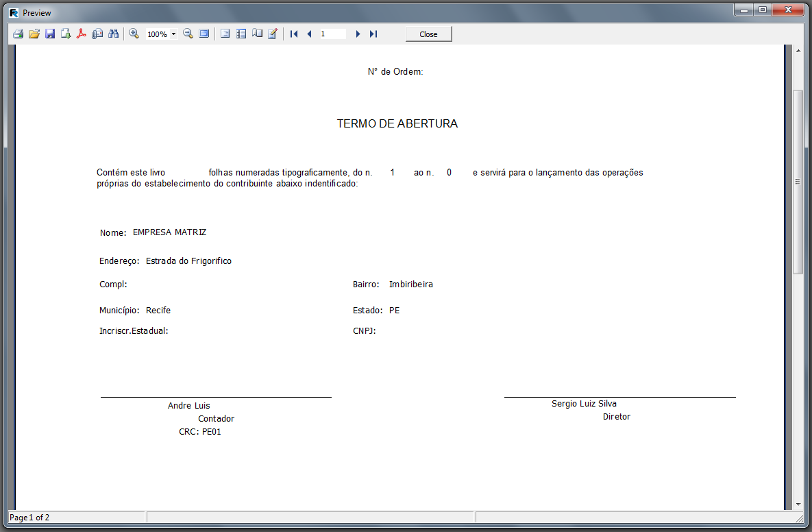812x532 pixels.
Task: Click the Close button in the toolbar
Action: coord(428,34)
